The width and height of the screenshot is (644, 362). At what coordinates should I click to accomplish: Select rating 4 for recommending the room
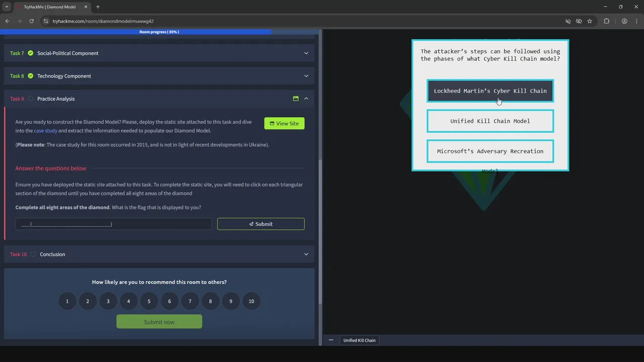pyautogui.click(x=128, y=301)
